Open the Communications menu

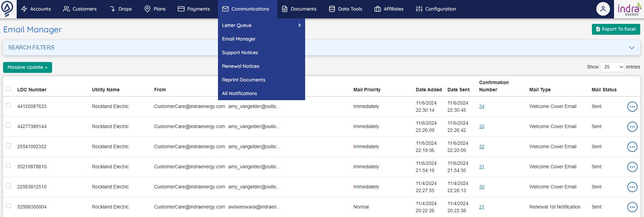click(248, 9)
